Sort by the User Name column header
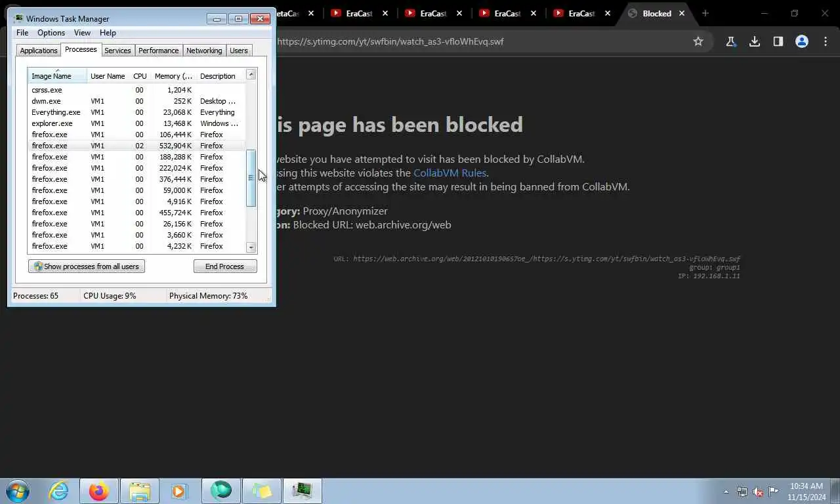Image resolution: width=840 pixels, height=504 pixels. coord(108,76)
